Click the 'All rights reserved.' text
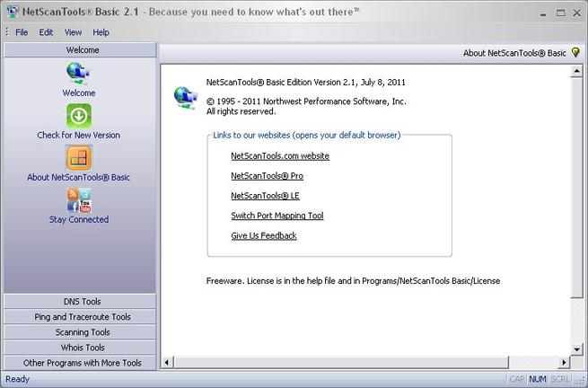The height and width of the screenshot is (388, 588). point(241,111)
